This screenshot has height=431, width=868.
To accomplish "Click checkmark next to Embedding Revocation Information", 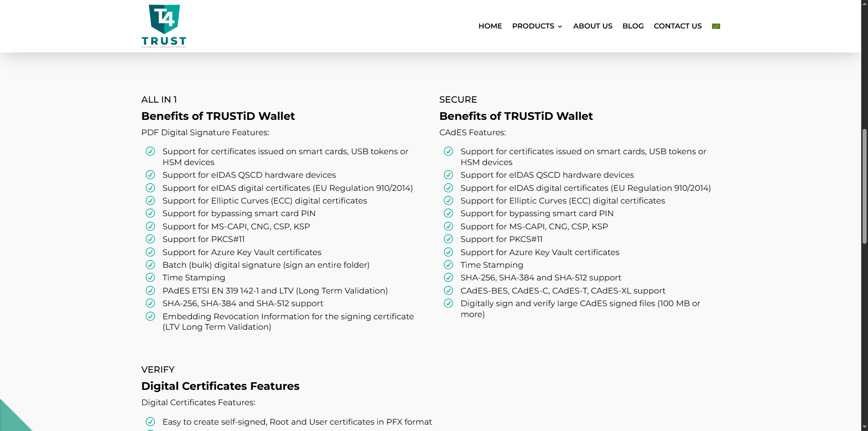I will click(x=151, y=317).
